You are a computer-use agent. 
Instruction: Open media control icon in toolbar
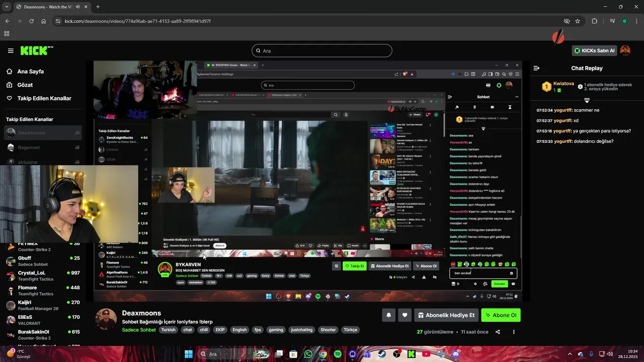[612, 21]
